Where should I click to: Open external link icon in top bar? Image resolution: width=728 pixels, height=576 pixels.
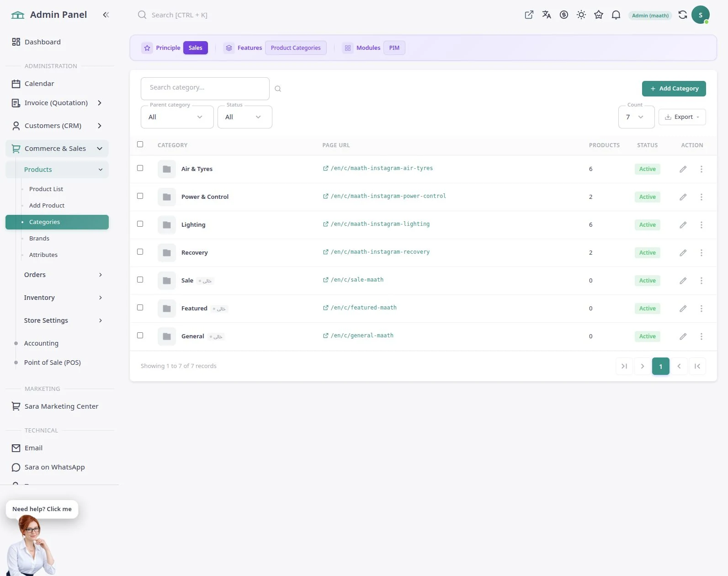(x=529, y=15)
